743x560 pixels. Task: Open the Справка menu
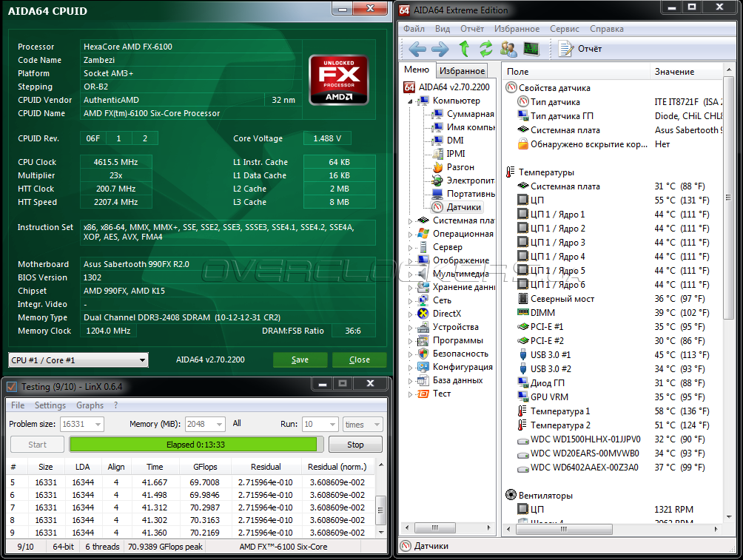coord(607,29)
